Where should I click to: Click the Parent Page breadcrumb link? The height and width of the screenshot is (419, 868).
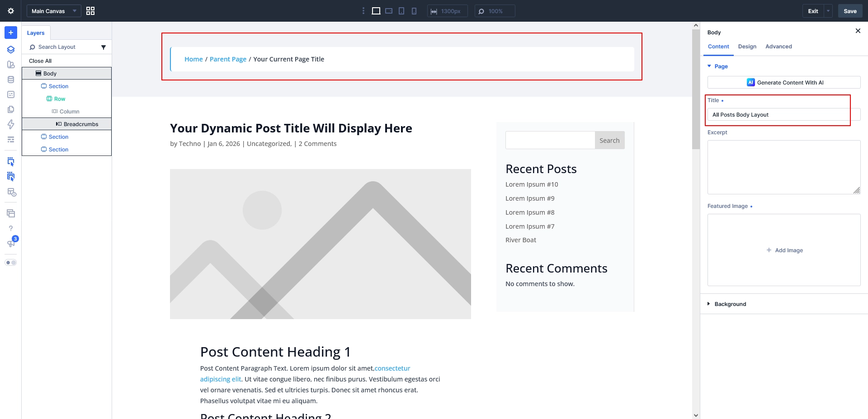pos(228,59)
